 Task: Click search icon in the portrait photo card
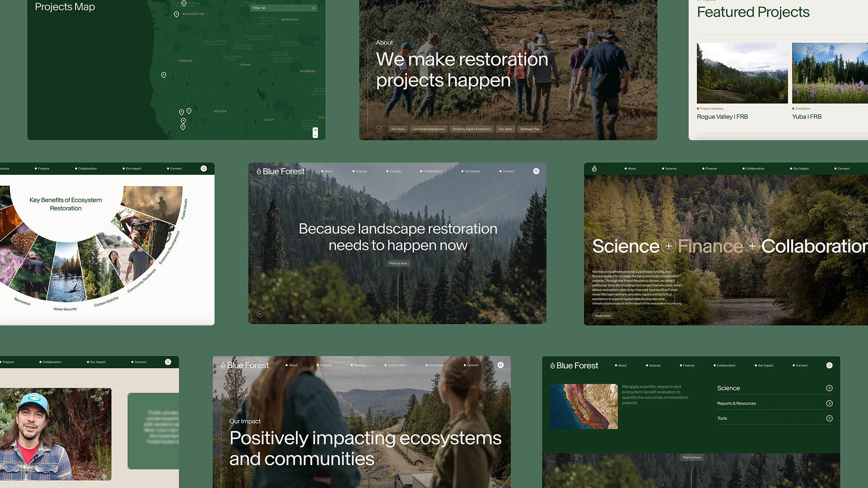tap(168, 362)
